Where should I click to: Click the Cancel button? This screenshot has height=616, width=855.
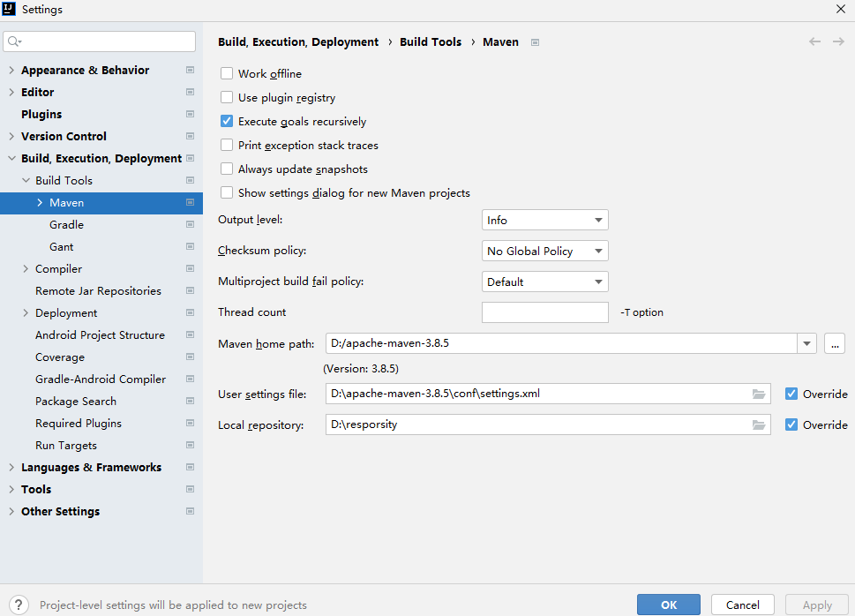click(x=743, y=605)
